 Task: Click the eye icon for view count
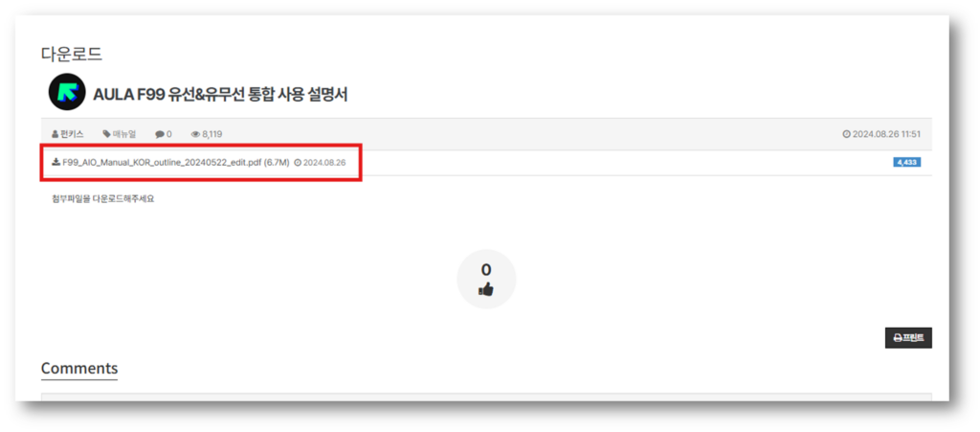[x=195, y=134]
